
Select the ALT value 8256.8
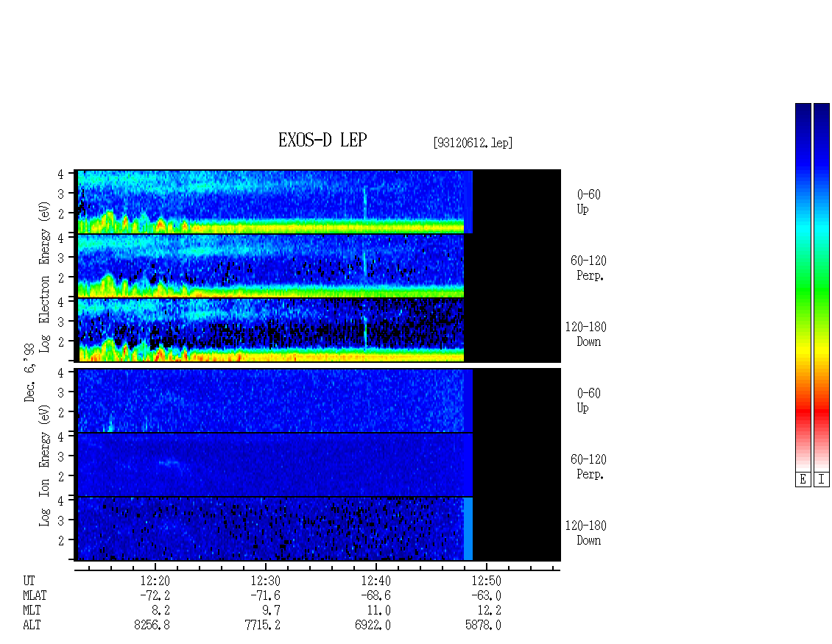(152, 626)
